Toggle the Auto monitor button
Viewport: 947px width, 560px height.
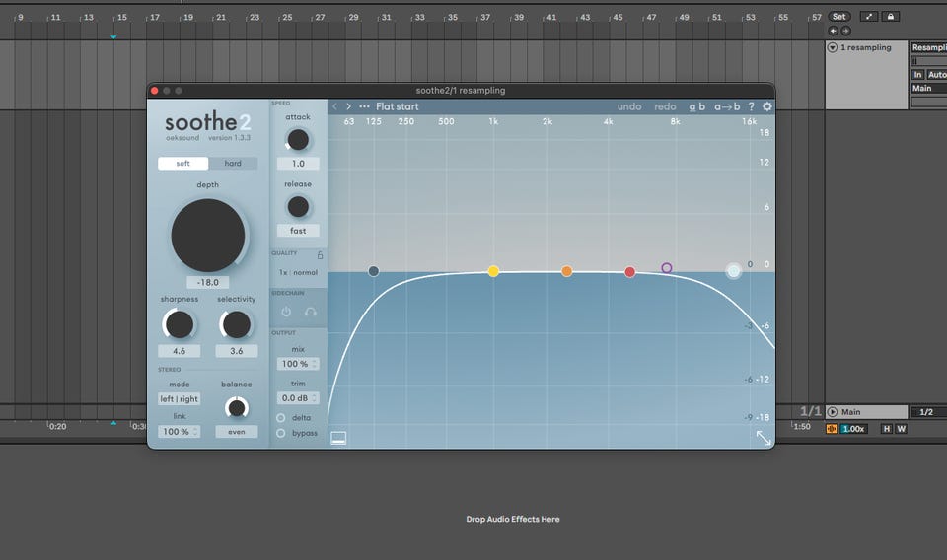(x=937, y=74)
